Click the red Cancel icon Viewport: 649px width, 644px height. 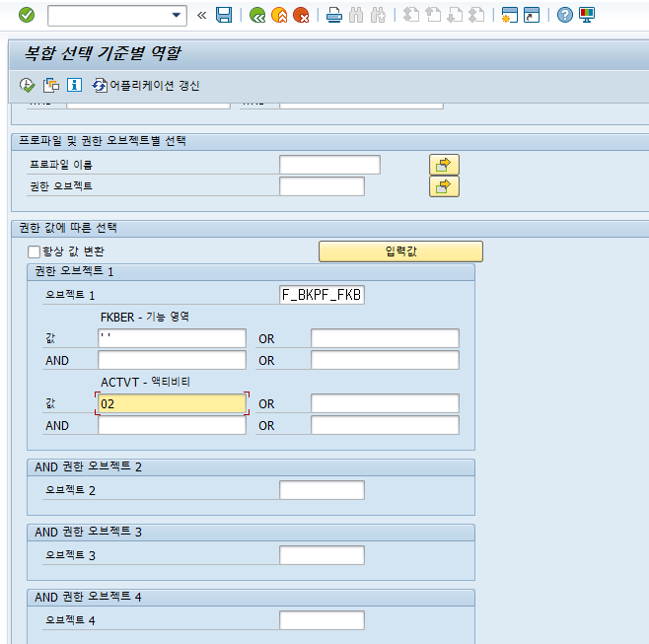[x=301, y=16]
